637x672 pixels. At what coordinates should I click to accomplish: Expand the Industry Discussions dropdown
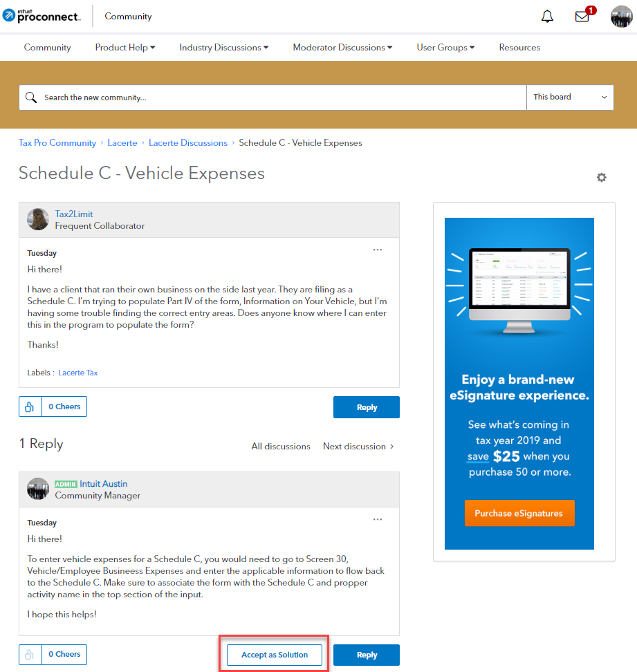pos(223,48)
